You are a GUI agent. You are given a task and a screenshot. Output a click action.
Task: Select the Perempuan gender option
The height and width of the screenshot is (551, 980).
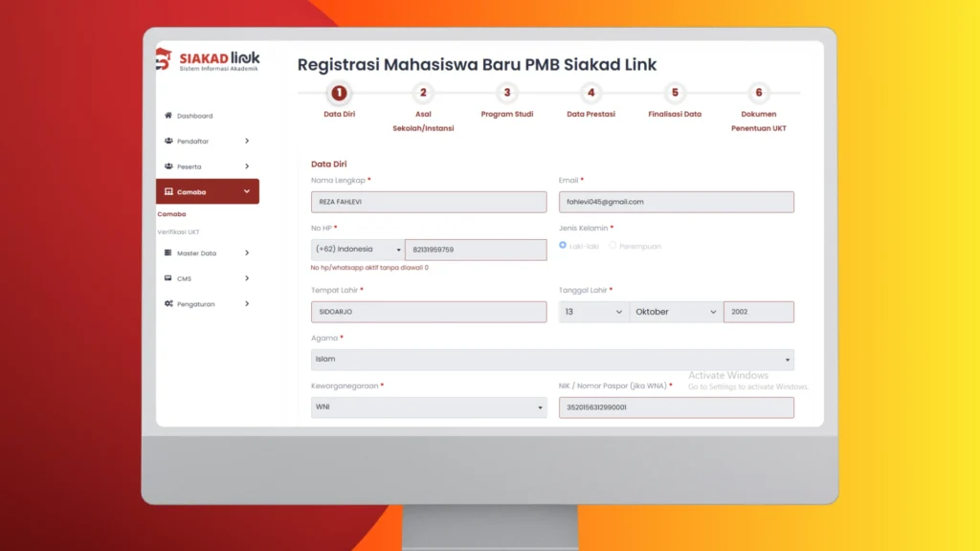(x=612, y=246)
